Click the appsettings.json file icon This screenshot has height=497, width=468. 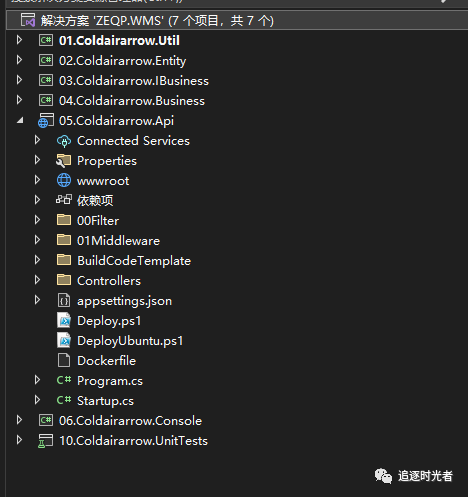(x=64, y=301)
